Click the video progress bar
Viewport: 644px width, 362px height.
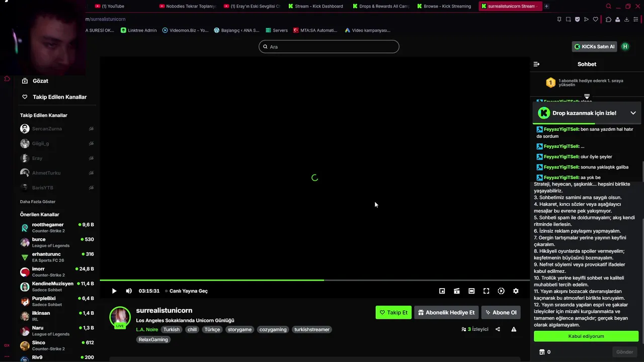click(314, 280)
